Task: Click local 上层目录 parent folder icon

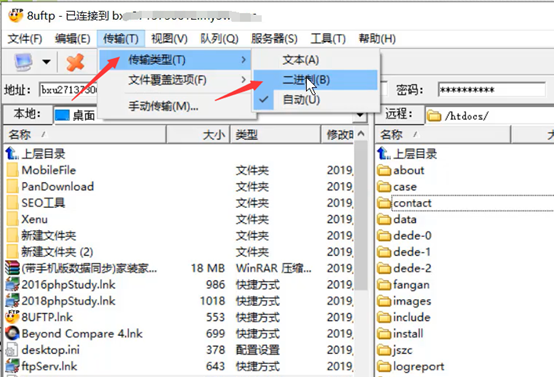Action: (12, 153)
